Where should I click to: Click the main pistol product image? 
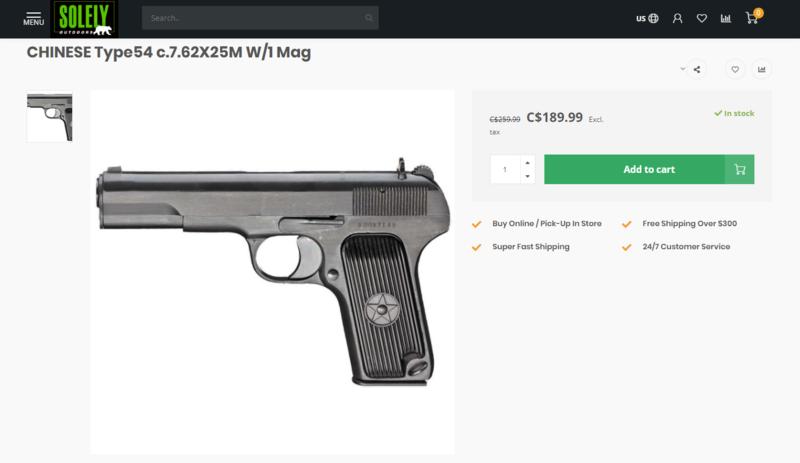tap(273, 271)
